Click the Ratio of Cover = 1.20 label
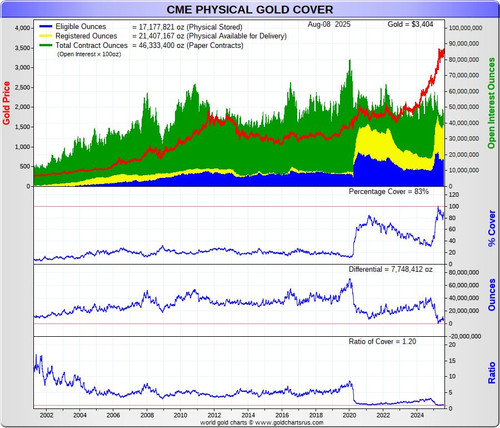This screenshot has width=500, height=428. [382, 341]
